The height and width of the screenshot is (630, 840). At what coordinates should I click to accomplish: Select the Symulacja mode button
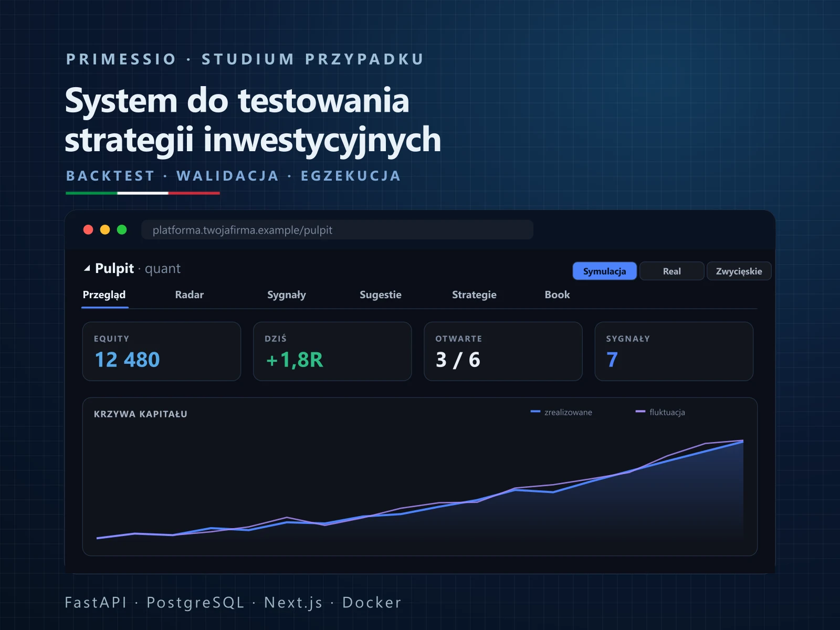604,271
